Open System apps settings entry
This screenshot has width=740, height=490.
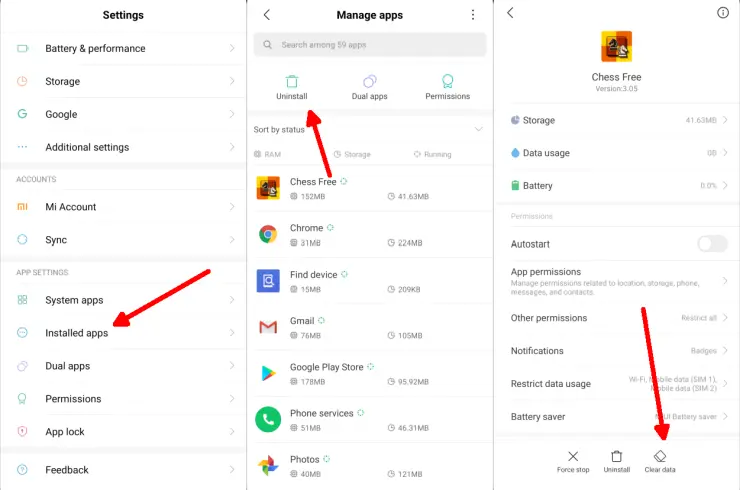[x=124, y=300]
